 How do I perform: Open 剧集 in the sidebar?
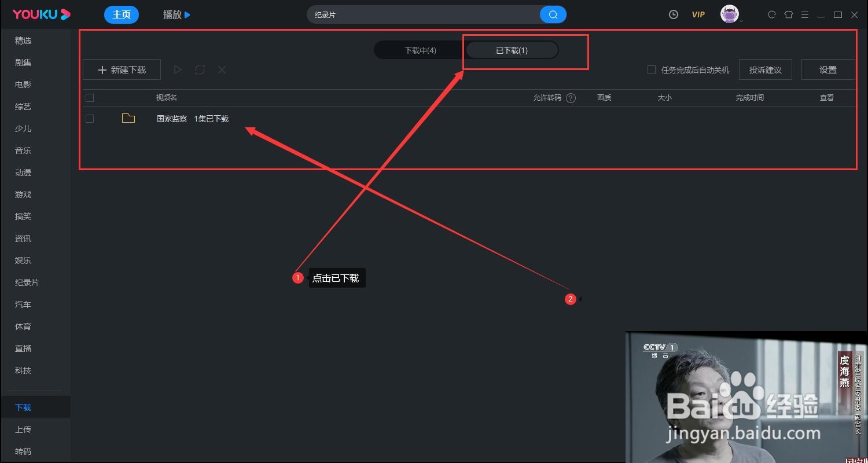tap(23, 63)
